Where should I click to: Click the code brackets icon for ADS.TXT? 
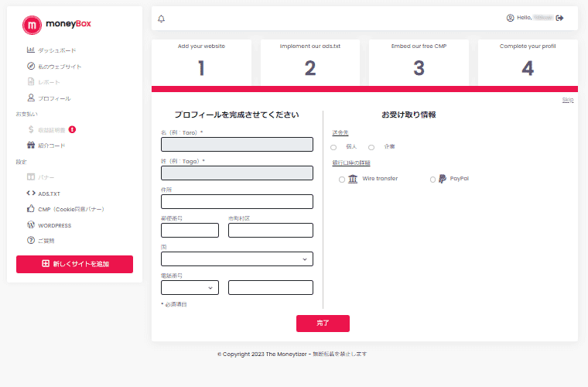[31, 193]
